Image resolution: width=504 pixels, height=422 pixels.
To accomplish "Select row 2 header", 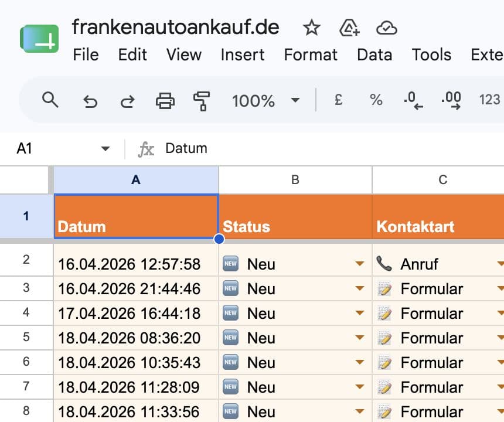I will pos(26,260).
